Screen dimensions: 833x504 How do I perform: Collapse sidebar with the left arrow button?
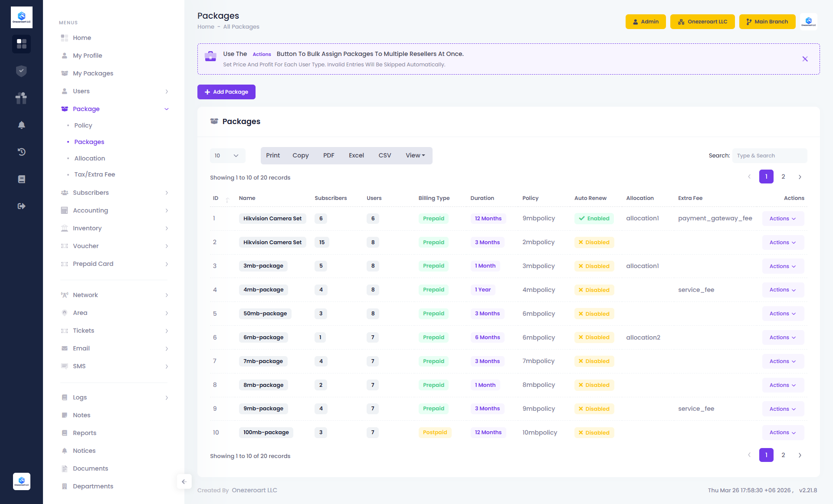tap(184, 481)
